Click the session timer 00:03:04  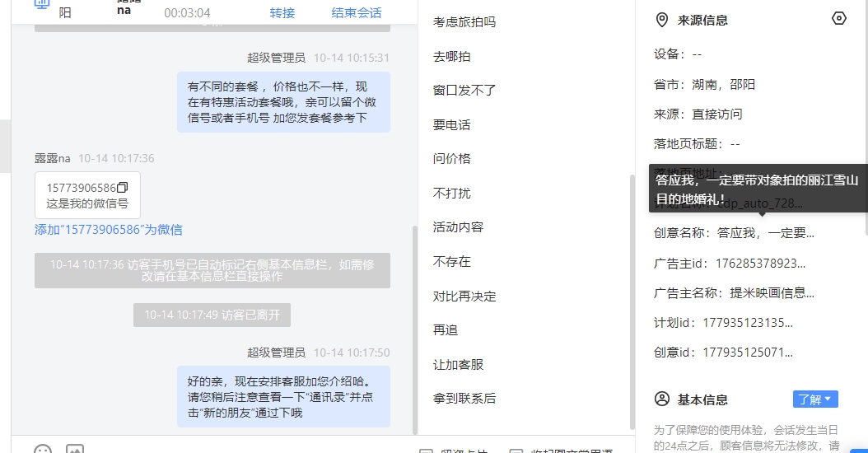[187, 12]
